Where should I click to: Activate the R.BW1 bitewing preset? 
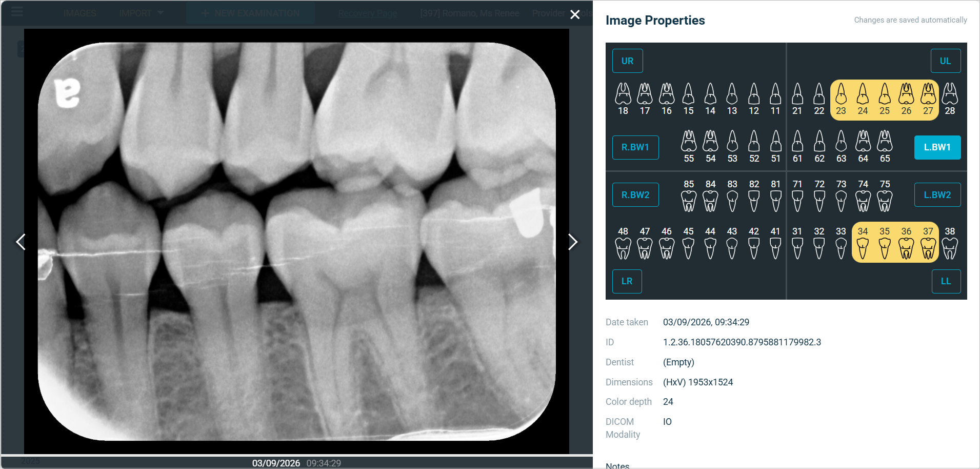(x=635, y=147)
